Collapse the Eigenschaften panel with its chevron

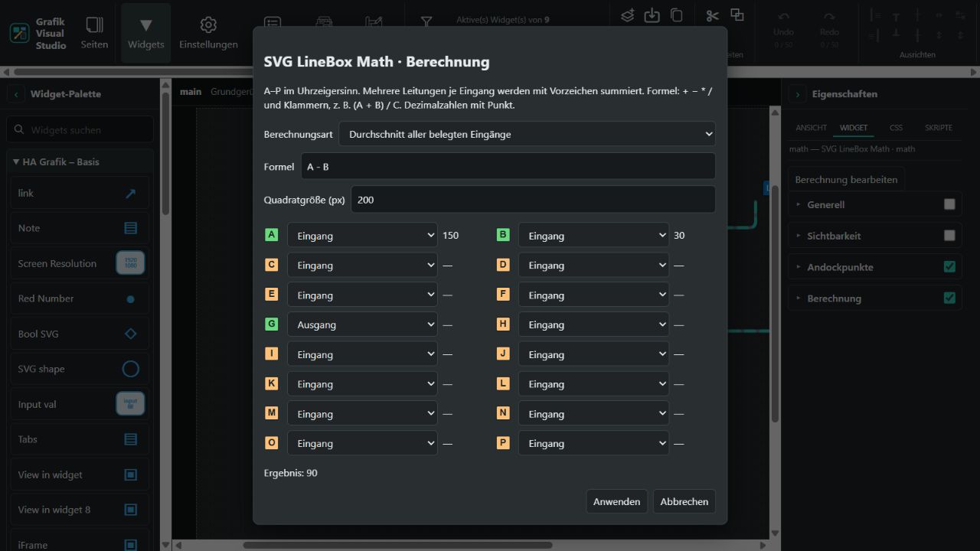798,94
